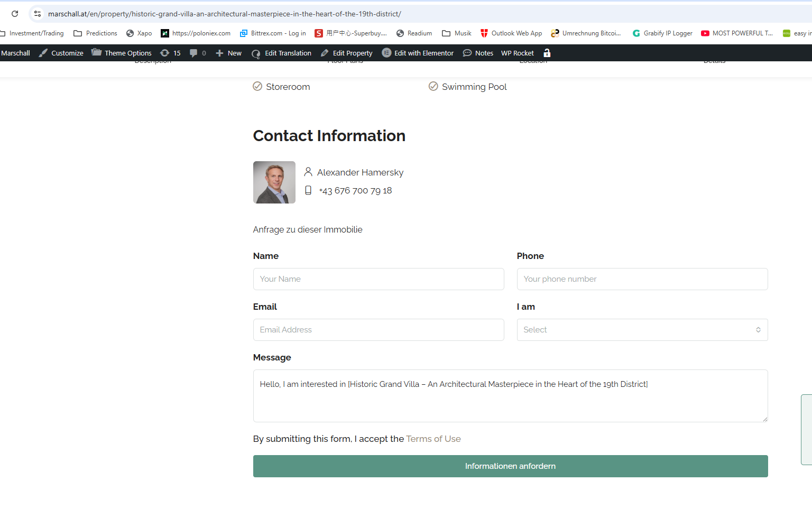The image size is (812, 509).
Task: Click the Your Name input field
Action: tap(378, 279)
